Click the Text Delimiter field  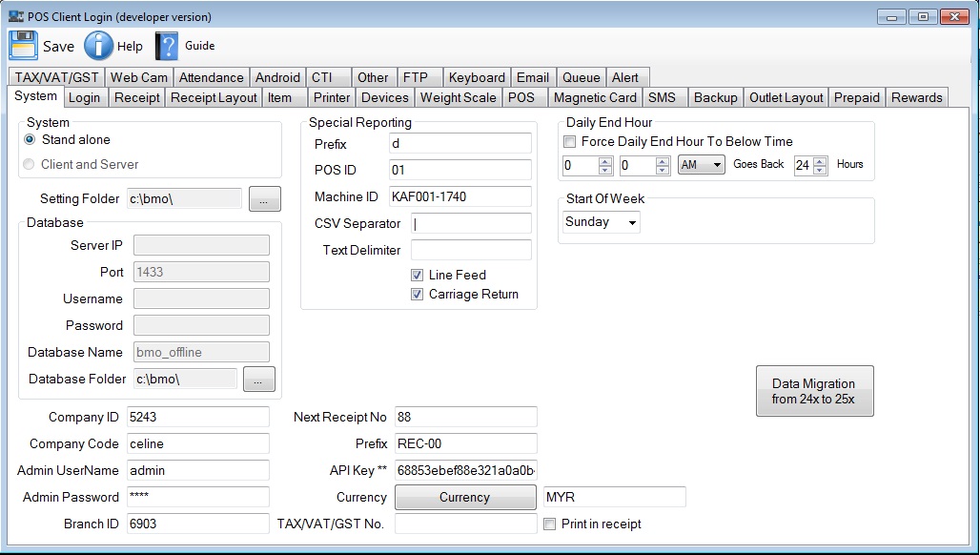(x=471, y=250)
